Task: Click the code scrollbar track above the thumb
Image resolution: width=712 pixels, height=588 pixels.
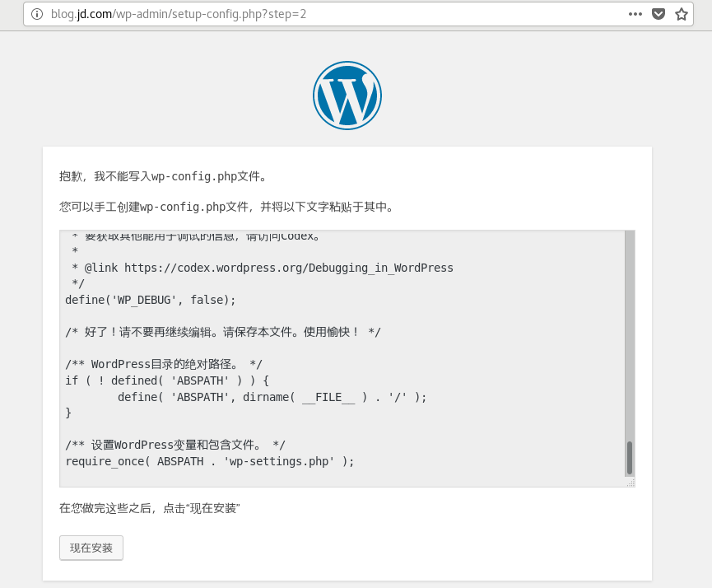Action: [x=630, y=335]
